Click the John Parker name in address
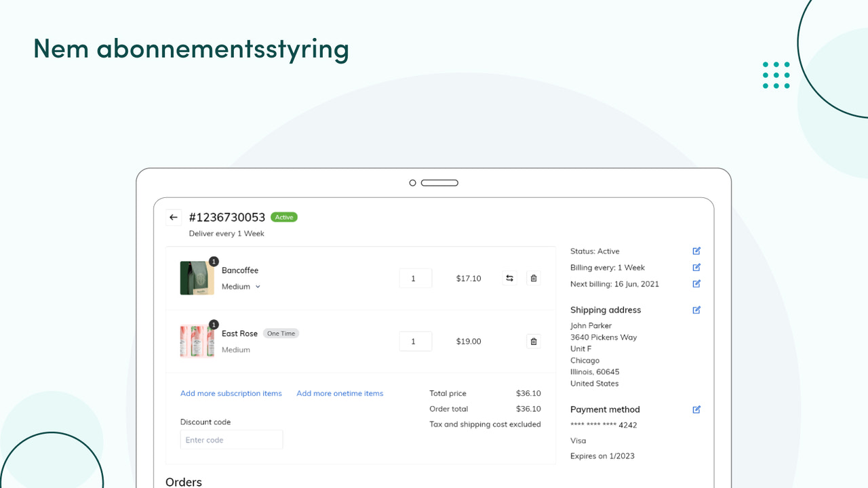The height and width of the screenshot is (488, 868). (x=591, y=325)
